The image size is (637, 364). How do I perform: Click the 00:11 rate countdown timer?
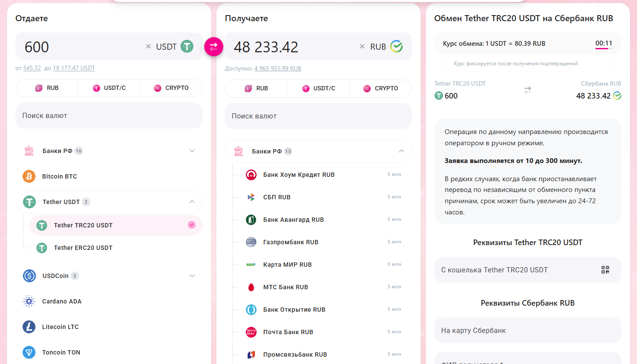click(604, 43)
